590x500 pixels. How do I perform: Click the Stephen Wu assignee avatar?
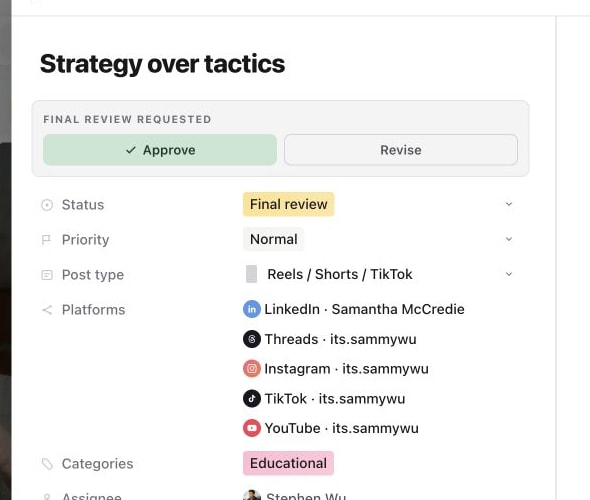[252, 495]
